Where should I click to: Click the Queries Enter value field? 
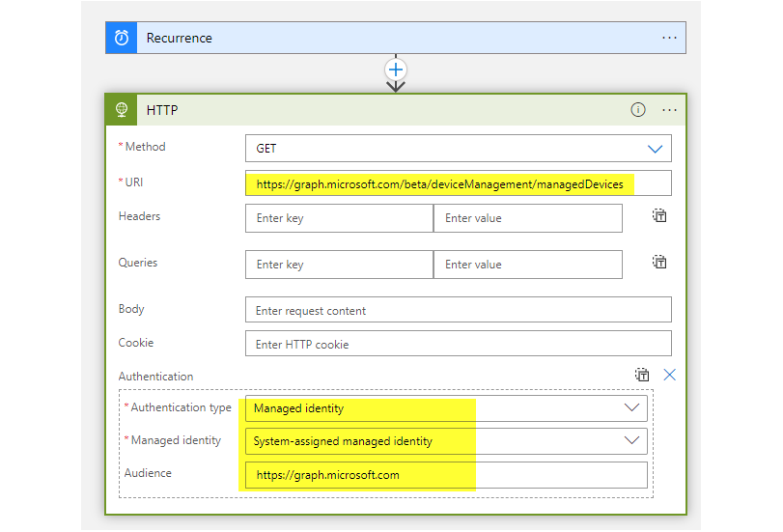[528, 265]
